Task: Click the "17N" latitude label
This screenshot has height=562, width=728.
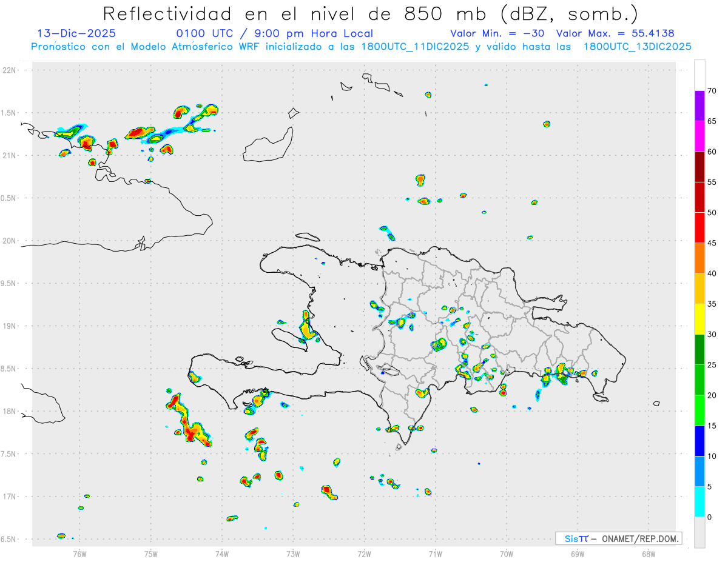Action: [10, 497]
